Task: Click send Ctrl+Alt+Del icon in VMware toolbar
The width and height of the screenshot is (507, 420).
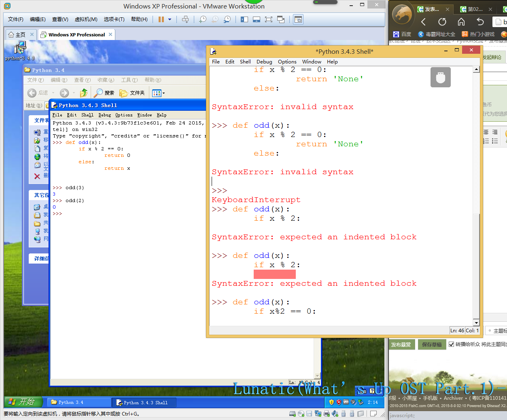Action: tap(185, 19)
